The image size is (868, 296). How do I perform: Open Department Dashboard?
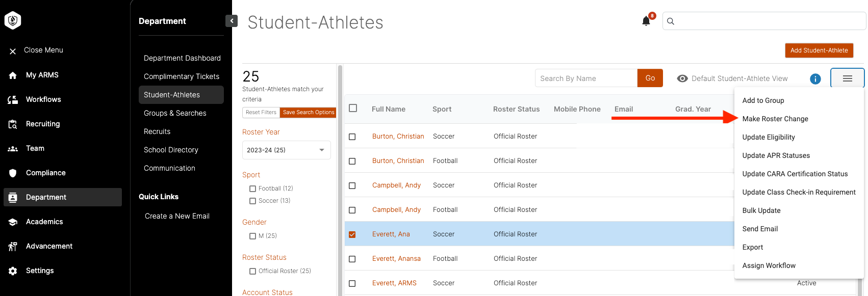[x=182, y=58]
